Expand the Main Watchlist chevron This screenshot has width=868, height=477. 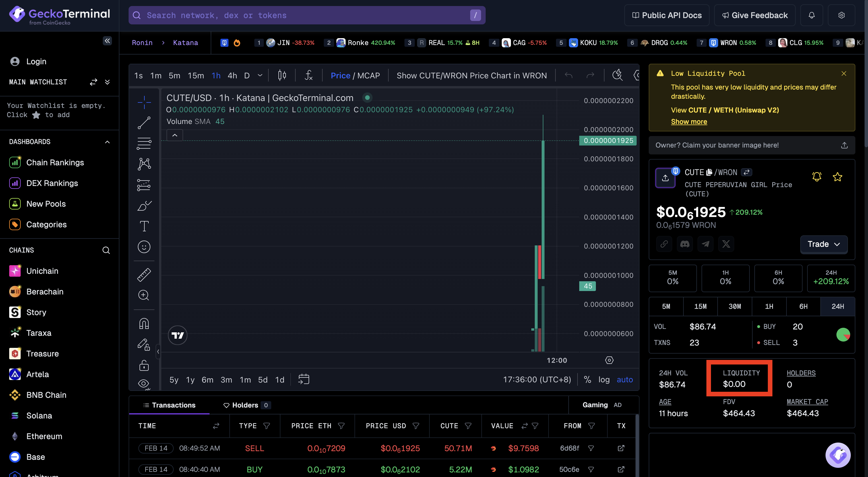point(107,82)
